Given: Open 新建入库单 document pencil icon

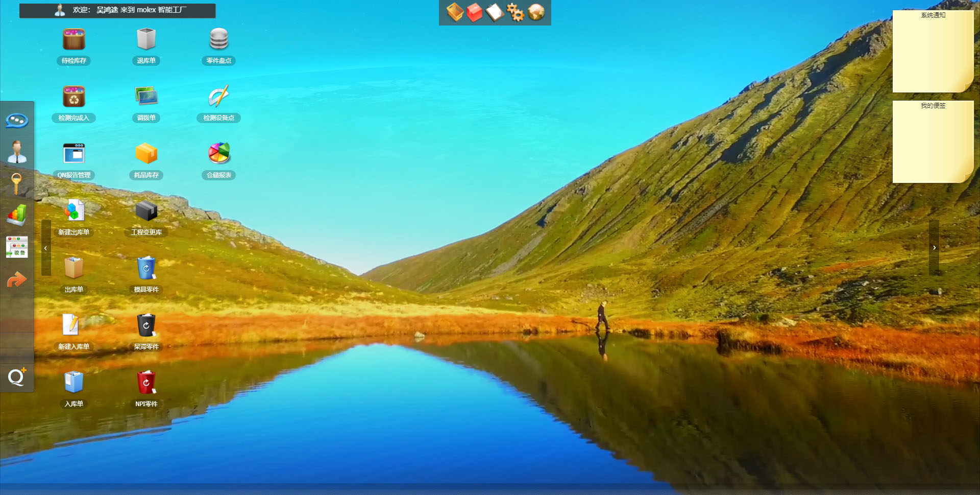Looking at the screenshot, I should [x=73, y=325].
